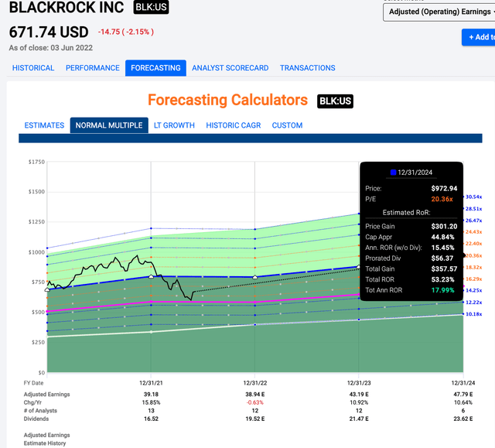Click the 12/31/23 fiscal year date label
Viewport: 495px width, 448px height.
359,383
